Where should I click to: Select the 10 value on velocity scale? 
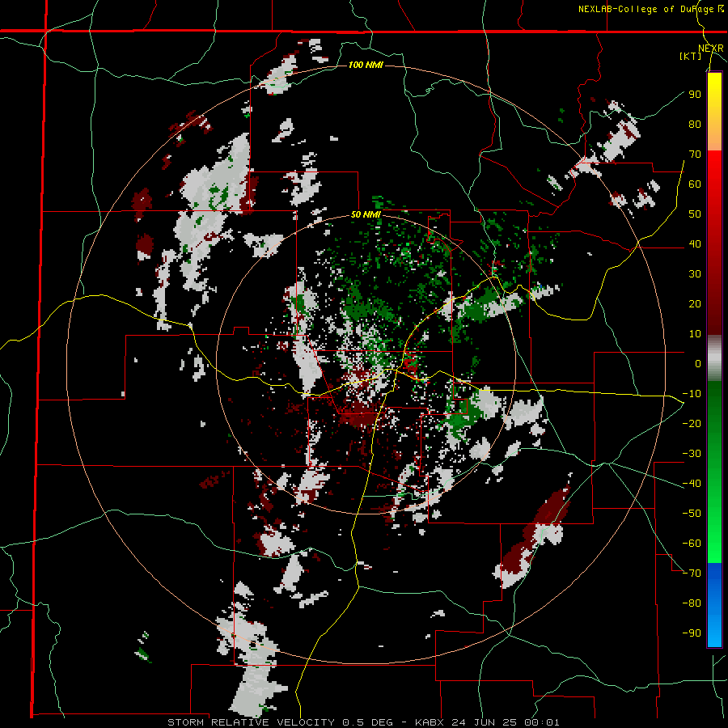tap(695, 334)
